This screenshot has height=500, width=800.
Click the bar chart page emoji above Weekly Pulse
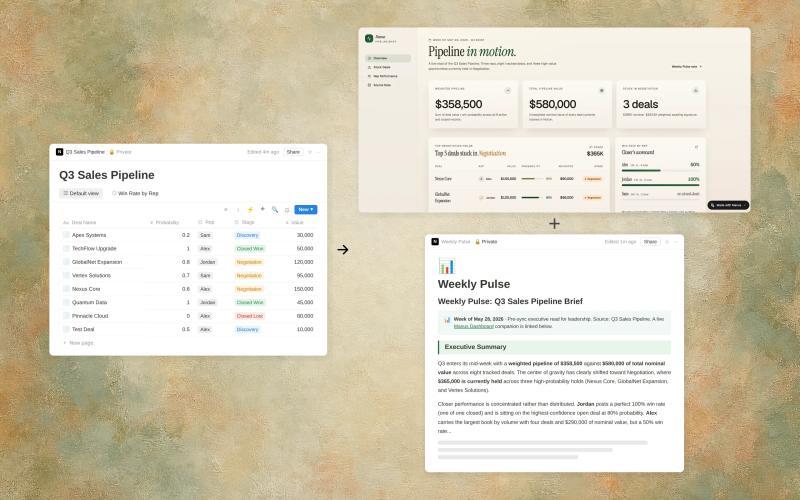446,266
